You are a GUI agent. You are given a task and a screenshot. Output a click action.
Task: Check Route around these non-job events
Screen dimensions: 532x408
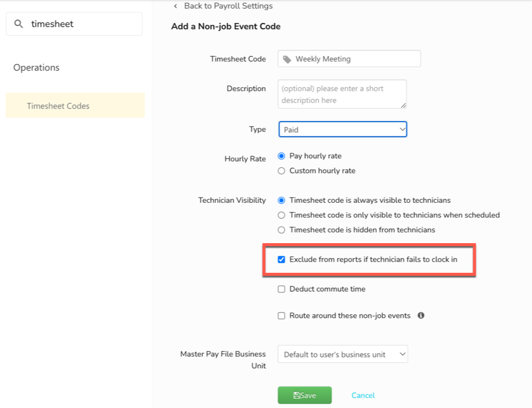(282, 315)
